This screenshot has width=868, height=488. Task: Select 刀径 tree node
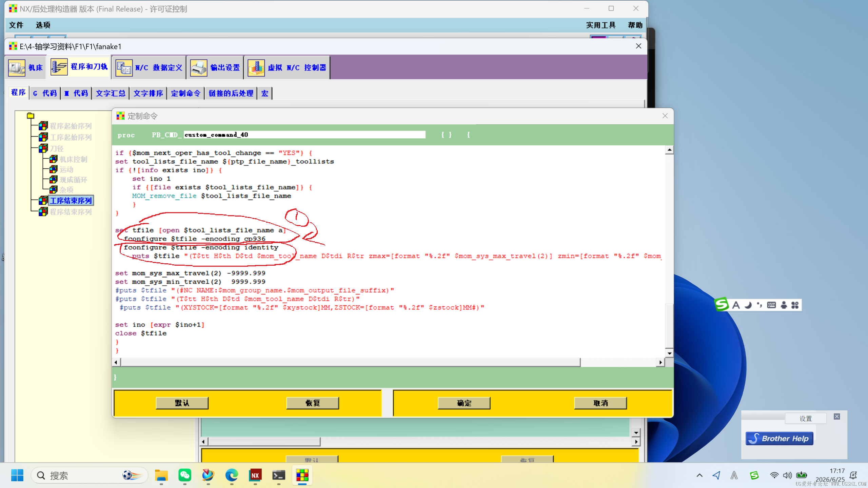(57, 148)
